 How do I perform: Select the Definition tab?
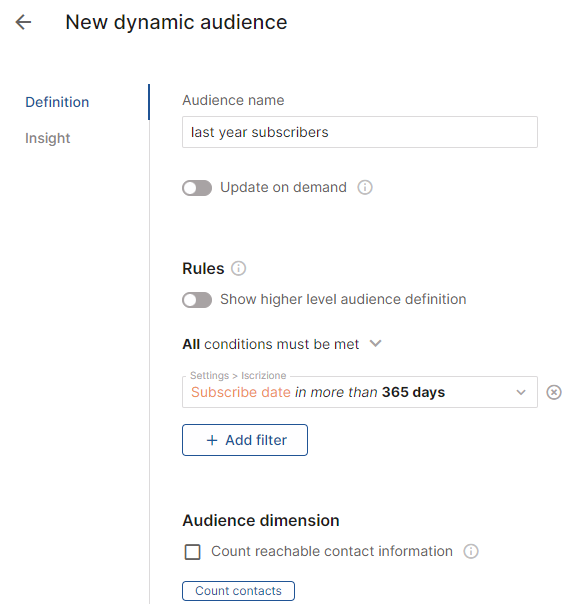tap(57, 102)
